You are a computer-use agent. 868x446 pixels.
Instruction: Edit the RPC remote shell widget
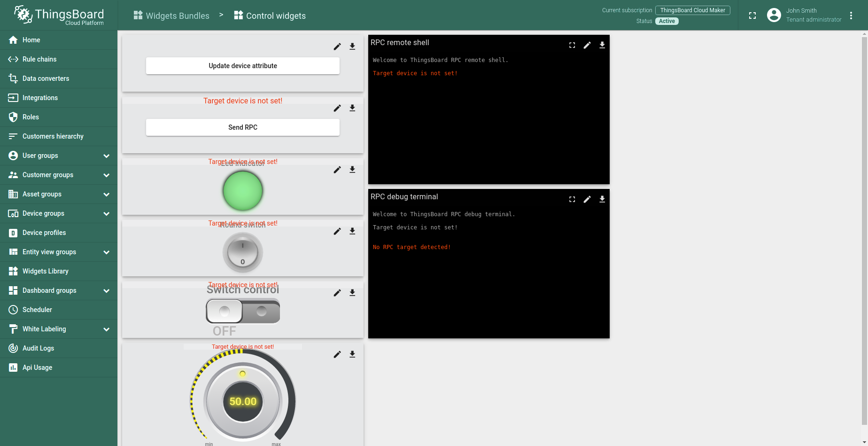587,45
